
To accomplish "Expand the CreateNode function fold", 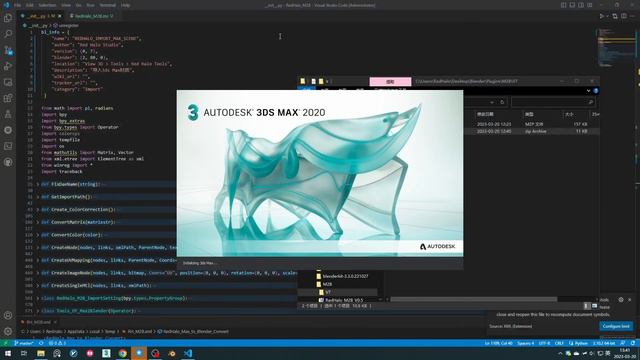I will pos(38,247).
